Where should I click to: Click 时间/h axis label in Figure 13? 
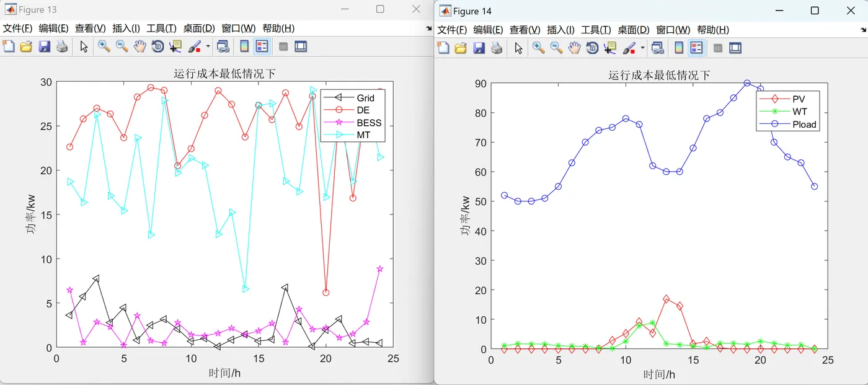224,372
